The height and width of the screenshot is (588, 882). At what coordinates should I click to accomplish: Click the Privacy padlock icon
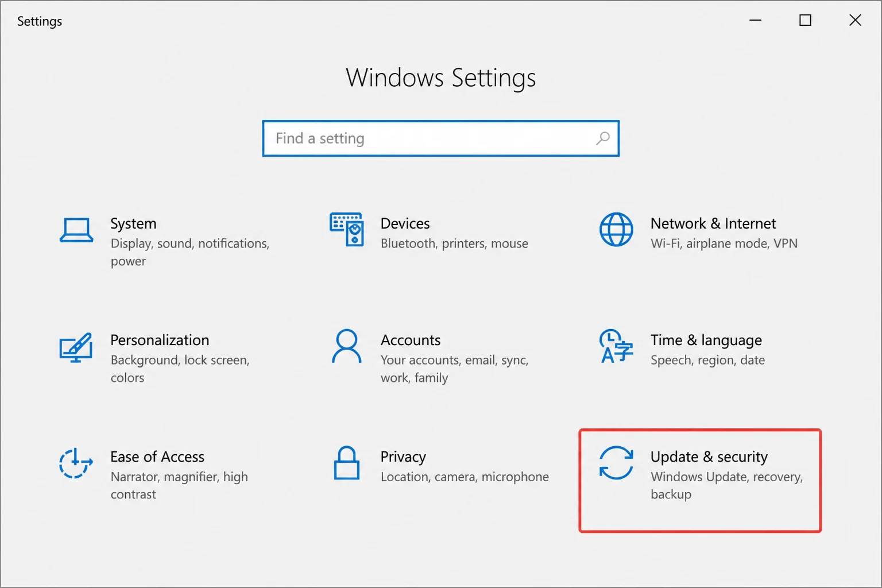pos(346,463)
